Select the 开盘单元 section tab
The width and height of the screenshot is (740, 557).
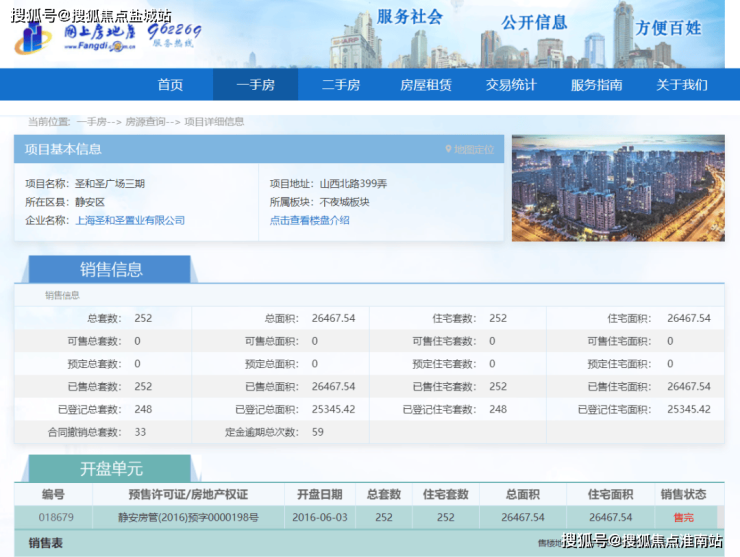coord(110,469)
